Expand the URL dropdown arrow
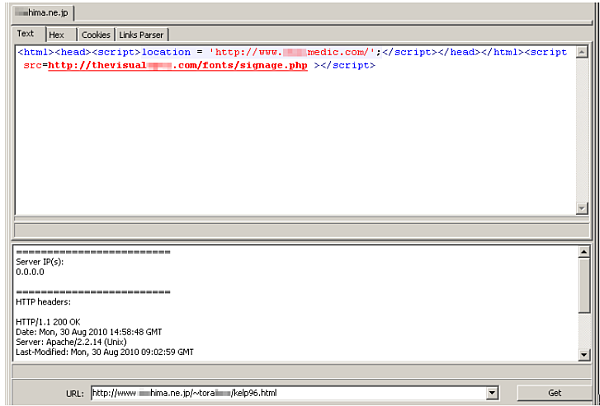 coord(492,393)
